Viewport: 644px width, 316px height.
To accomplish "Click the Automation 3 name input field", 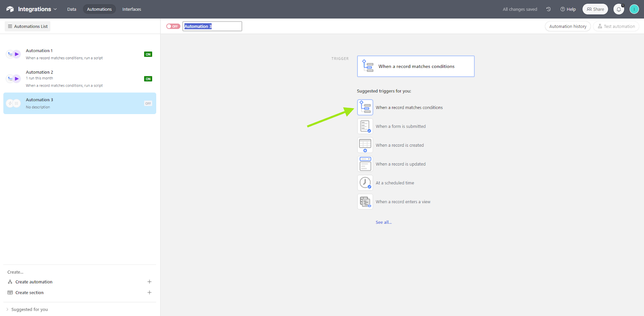I will pos(212,26).
